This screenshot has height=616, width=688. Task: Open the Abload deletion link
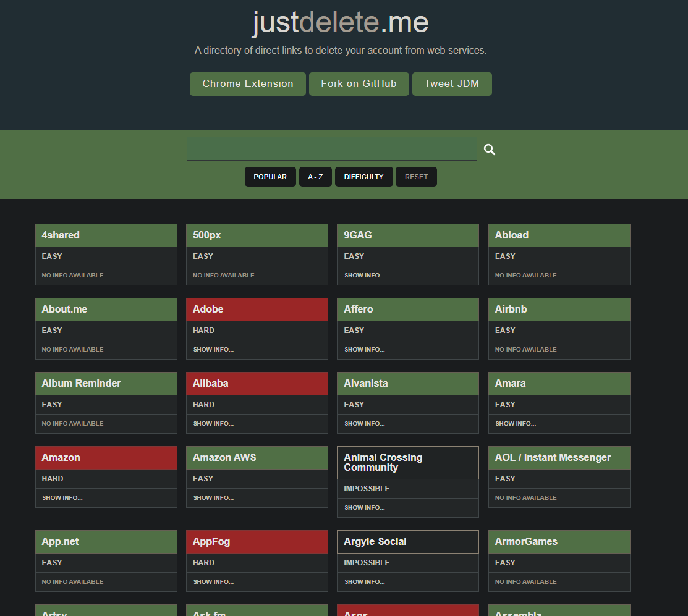click(x=559, y=235)
